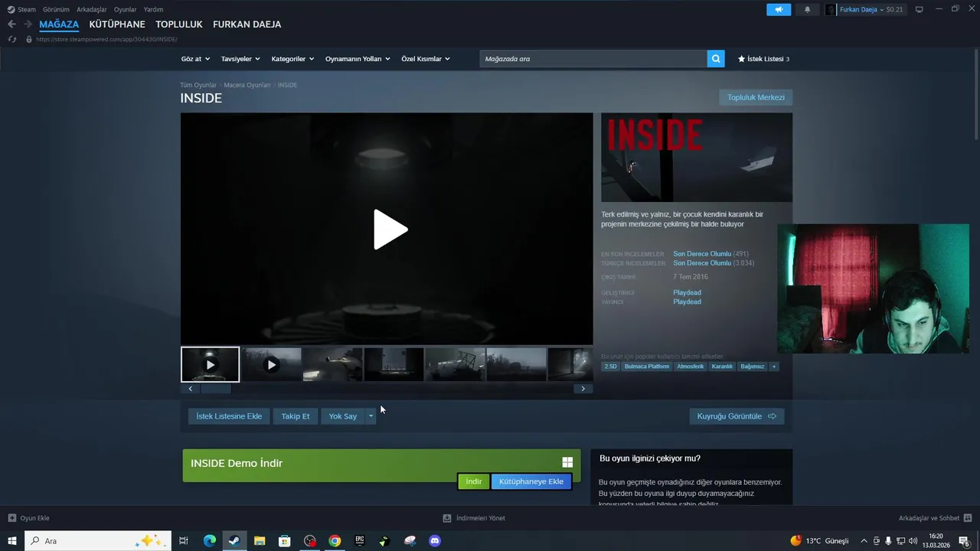The image size is (980, 551).
Task: Click Kütüphaneye Ekle button
Action: [531, 481]
